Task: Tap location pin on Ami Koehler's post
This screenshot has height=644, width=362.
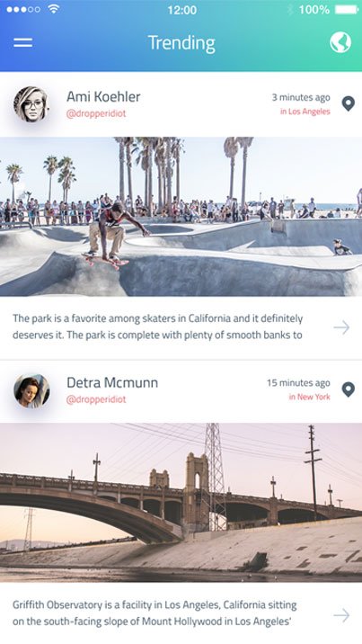Action: coord(348,103)
